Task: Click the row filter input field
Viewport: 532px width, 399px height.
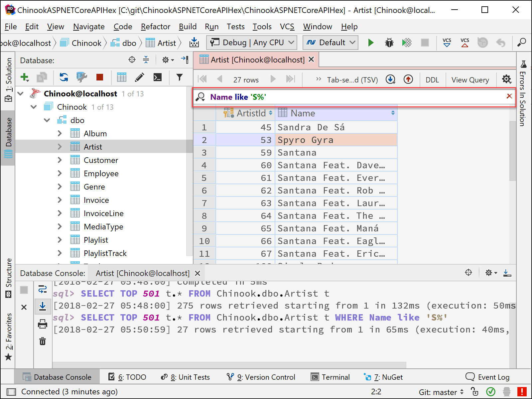Action: click(354, 97)
